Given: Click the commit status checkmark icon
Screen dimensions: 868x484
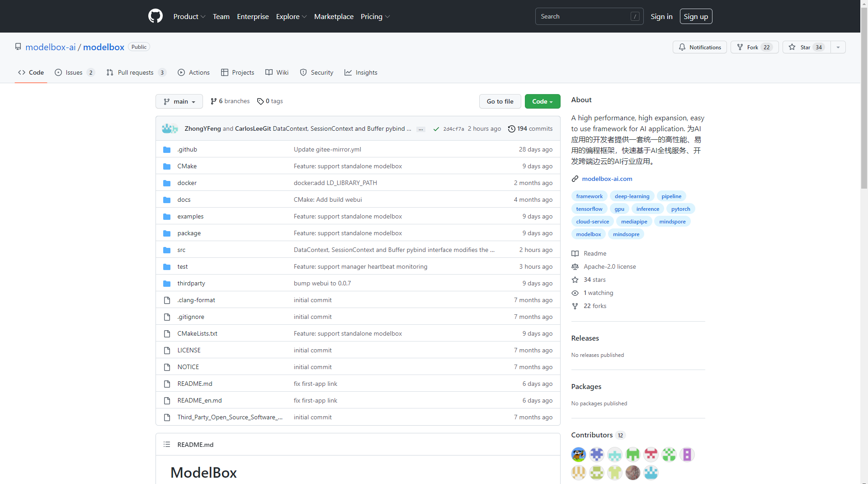Looking at the screenshot, I should pyautogui.click(x=436, y=129).
